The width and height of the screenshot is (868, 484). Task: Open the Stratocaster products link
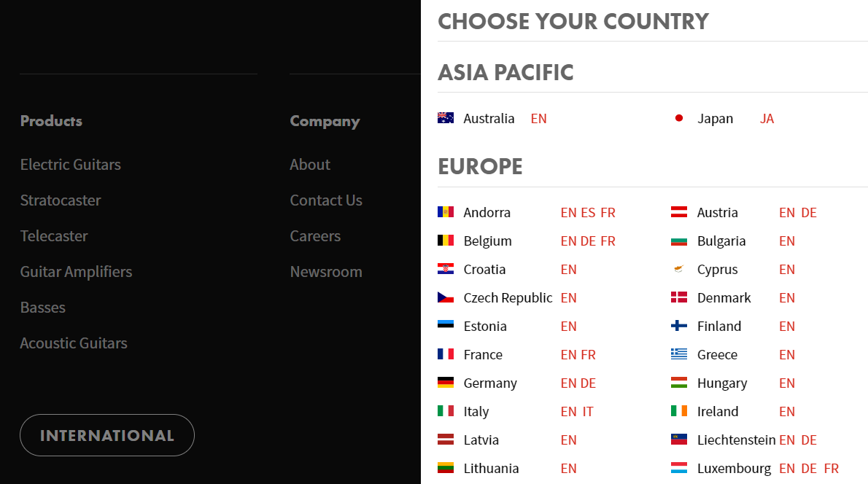pos(61,200)
